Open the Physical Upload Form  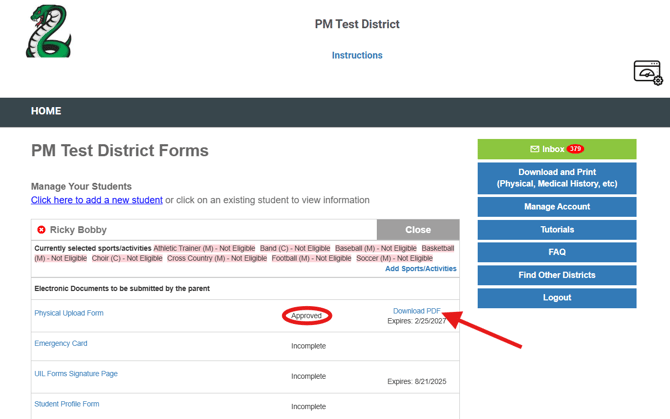(x=69, y=313)
